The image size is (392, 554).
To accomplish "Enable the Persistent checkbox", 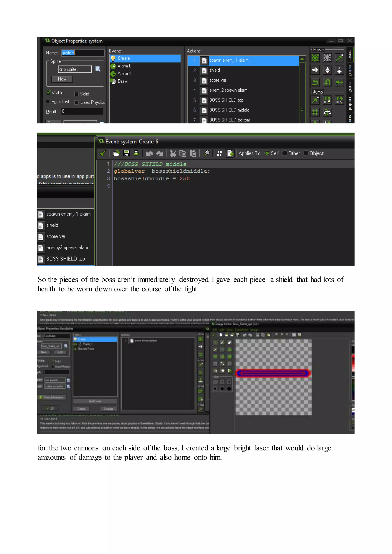I will point(48,102).
